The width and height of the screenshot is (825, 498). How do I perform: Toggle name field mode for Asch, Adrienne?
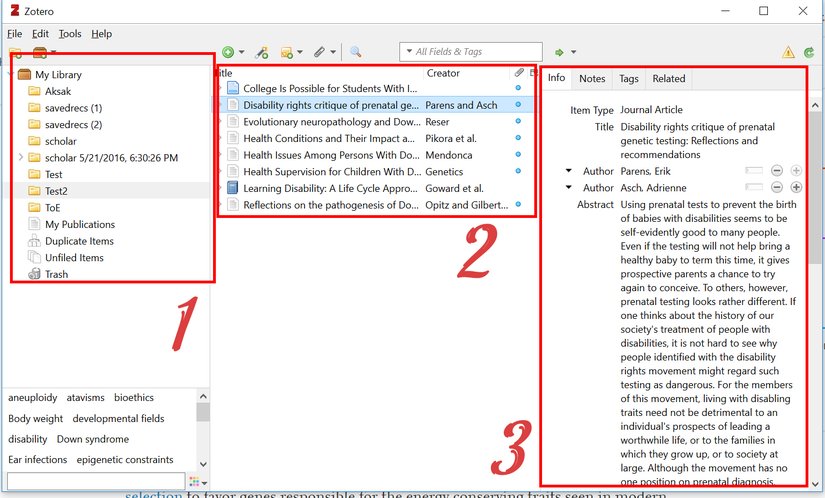[754, 187]
